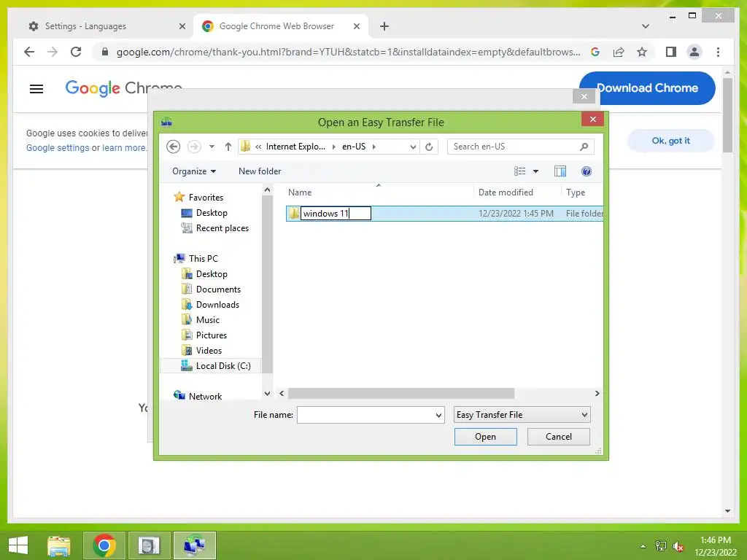This screenshot has height=560, width=747.
Task: Click the Open button
Action: (x=485, y=437)
